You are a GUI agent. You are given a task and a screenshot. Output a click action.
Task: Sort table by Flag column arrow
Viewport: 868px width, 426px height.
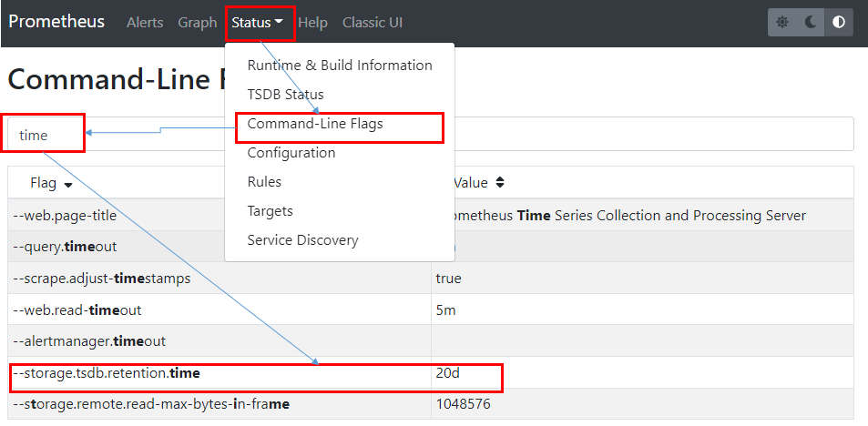[68, 185]
